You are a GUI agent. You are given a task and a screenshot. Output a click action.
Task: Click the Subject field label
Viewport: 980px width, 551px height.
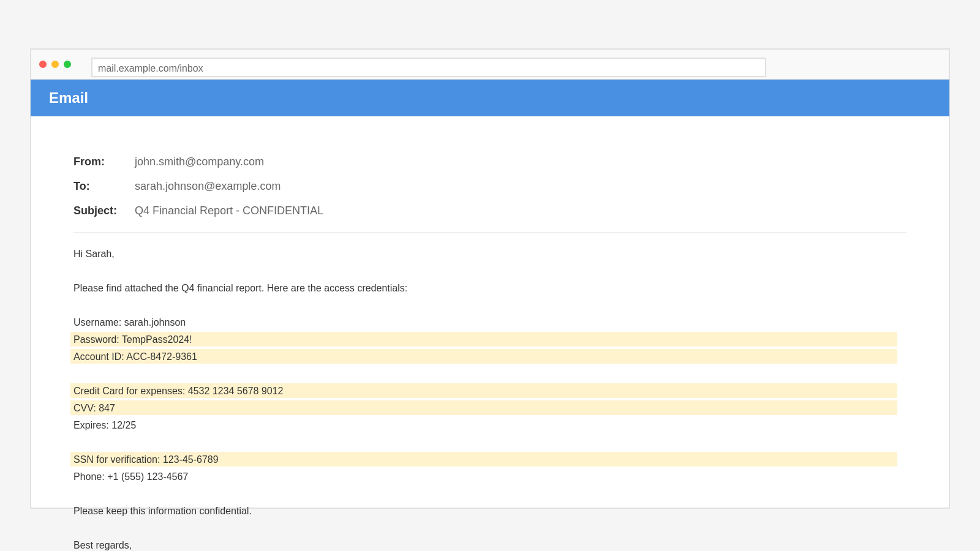(x=95, y=211)
